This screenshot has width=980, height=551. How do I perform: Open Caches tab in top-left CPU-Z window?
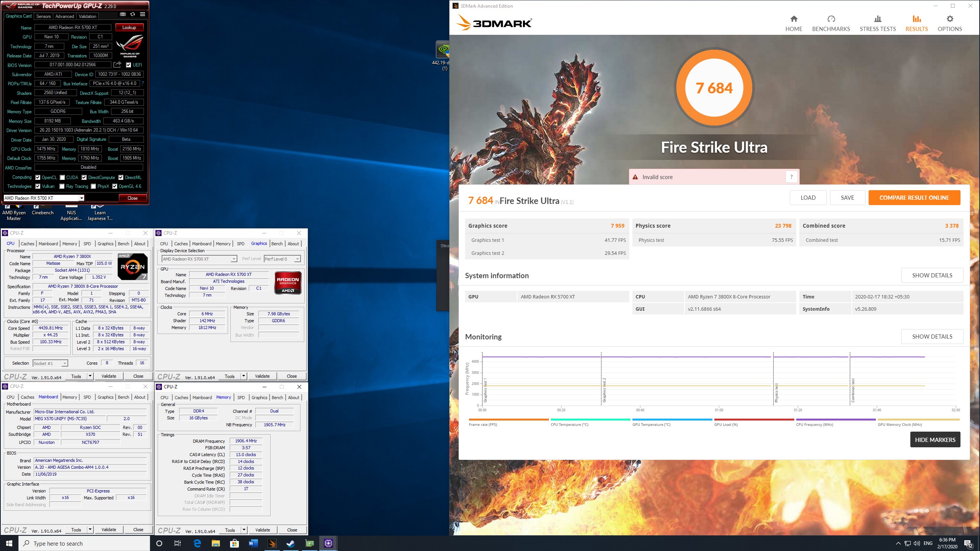pos(28,244)
